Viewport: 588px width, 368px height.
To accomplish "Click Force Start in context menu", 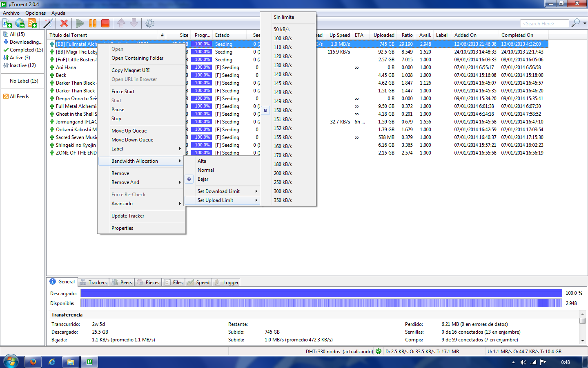I will [141, 92].
